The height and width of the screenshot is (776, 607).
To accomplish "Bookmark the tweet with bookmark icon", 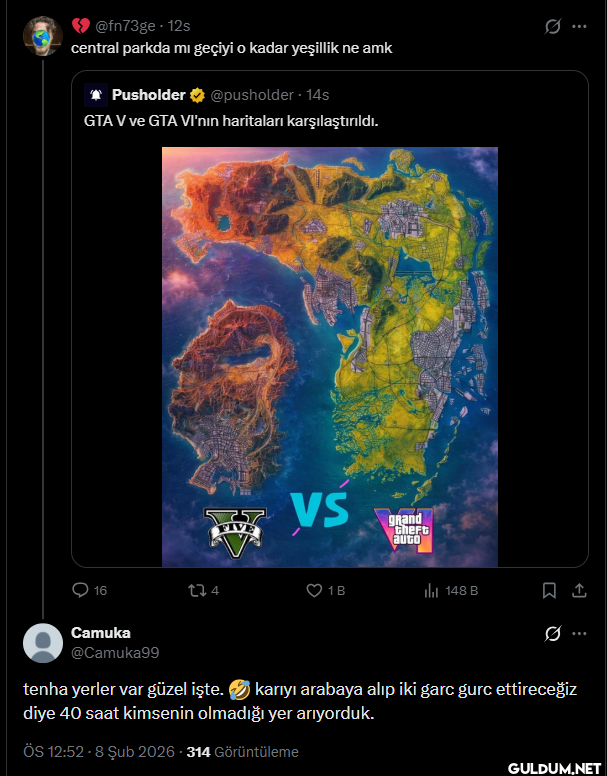I will click(x=549, y=590).
